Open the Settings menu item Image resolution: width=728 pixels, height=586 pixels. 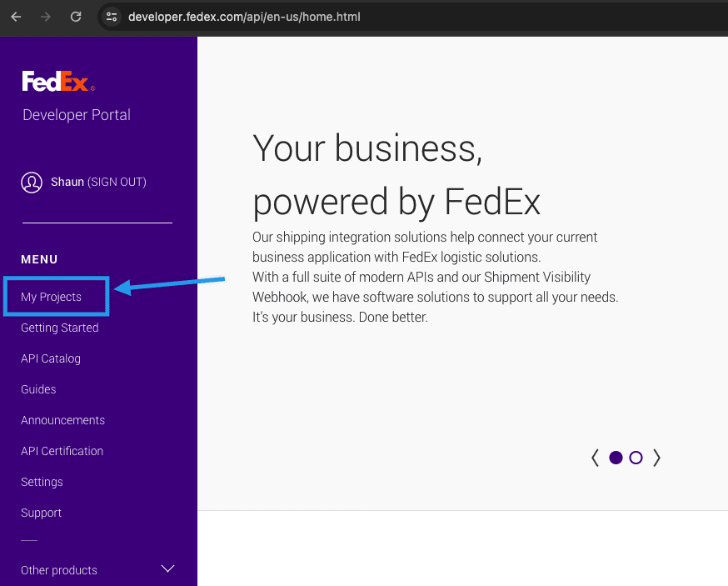click(x=42, y=482)
